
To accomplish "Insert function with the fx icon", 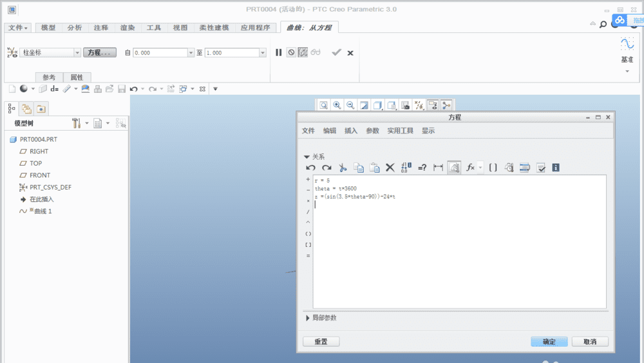I will click(x=471, y=168).
